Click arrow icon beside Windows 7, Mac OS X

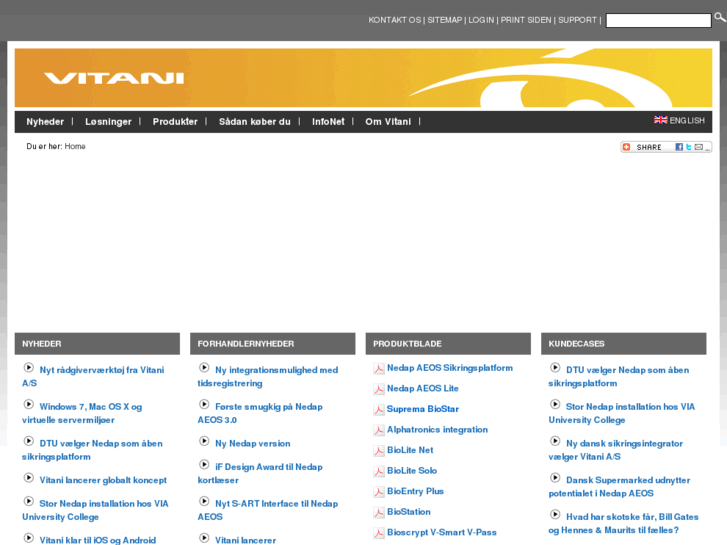tap(29, 404)
